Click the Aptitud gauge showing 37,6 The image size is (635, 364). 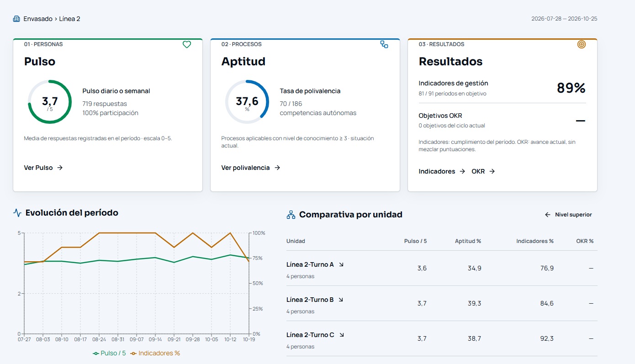click(x=247, y=102)
